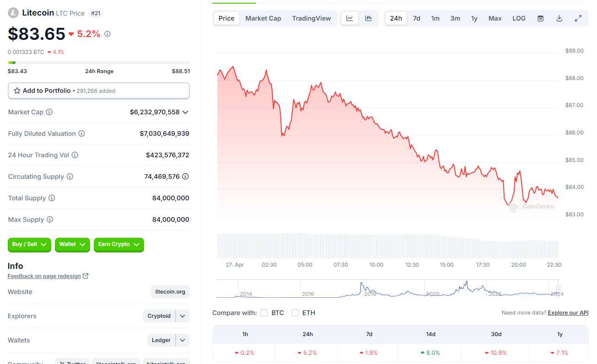Open the litecoin.org website link

(x=170, y=292)
